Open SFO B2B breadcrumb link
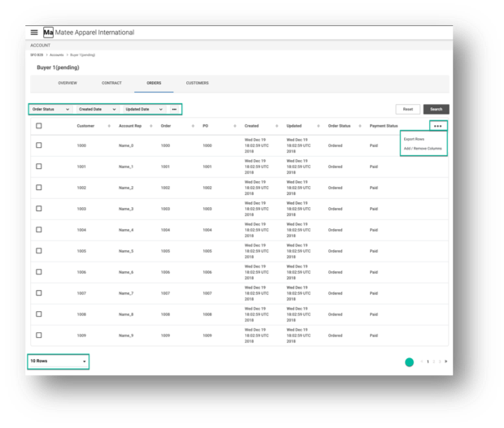Viewport: 504px width, 428px height. click(37, 55)
